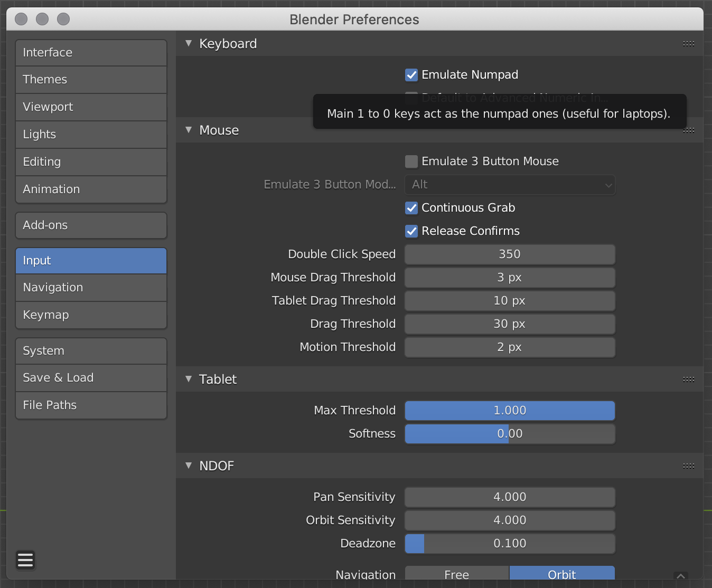This screenshot has width=712, height=588.
Task: Click the Motion Threshold field
Action: [x=510, y=347]
